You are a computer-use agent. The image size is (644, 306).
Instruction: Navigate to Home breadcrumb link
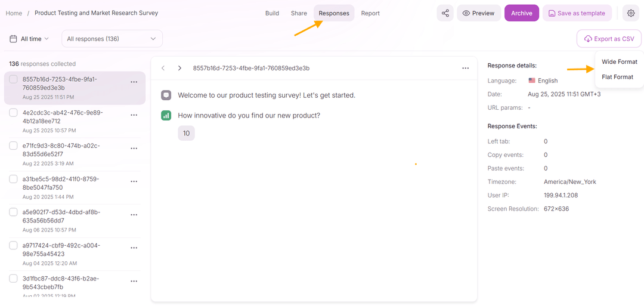[x=14, y=13]
